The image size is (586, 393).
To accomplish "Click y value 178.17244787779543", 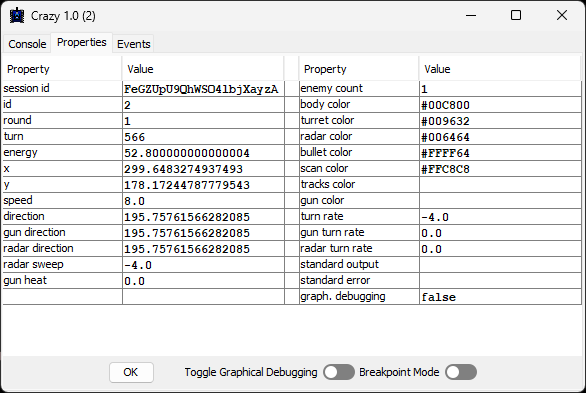I will pos(203,185).
